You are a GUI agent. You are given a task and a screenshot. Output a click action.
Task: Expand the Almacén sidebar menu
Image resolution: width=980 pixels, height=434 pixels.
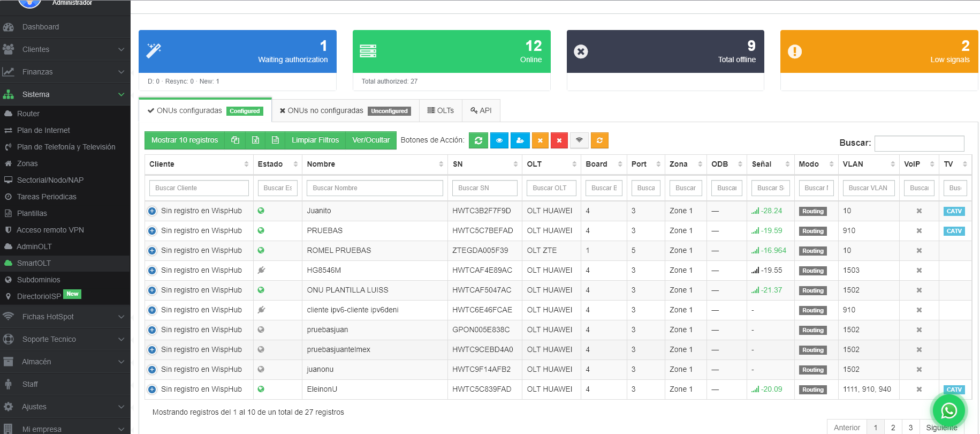[x=65, y=362]
